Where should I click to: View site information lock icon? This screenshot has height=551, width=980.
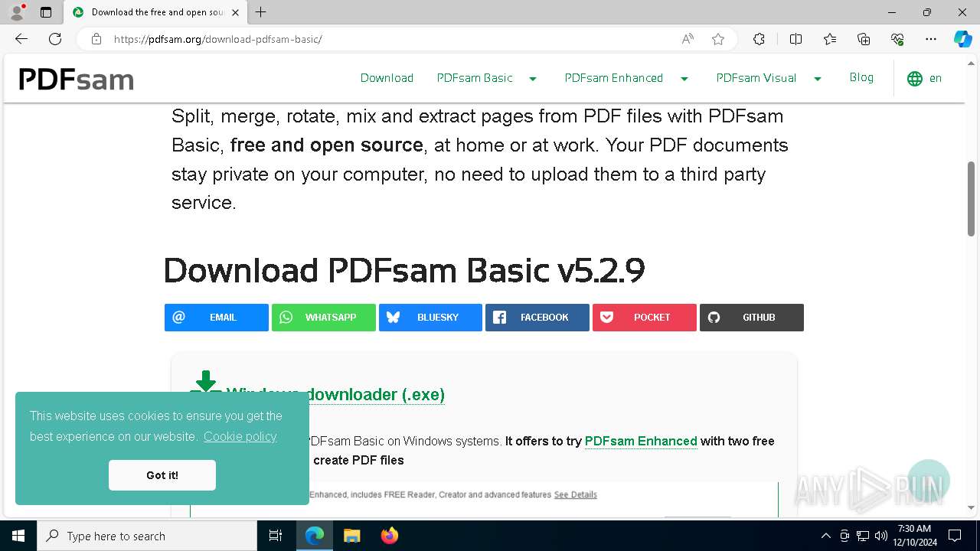click(96, 39)
